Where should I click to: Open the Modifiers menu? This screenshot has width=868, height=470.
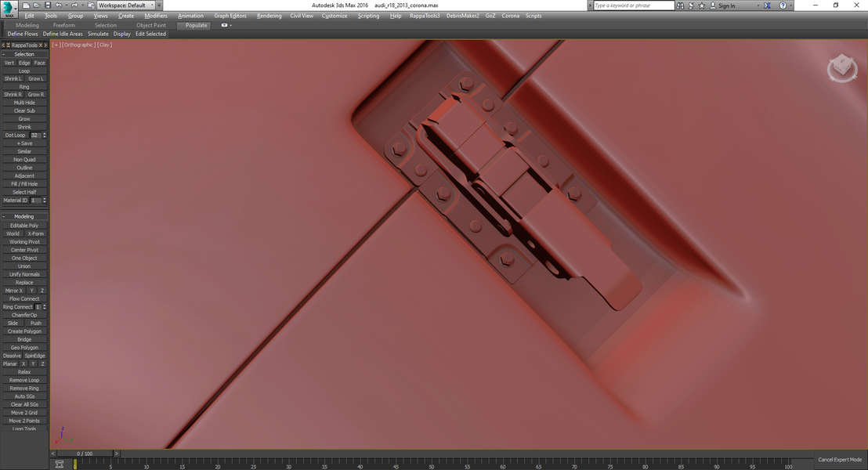tap(156, 16)
